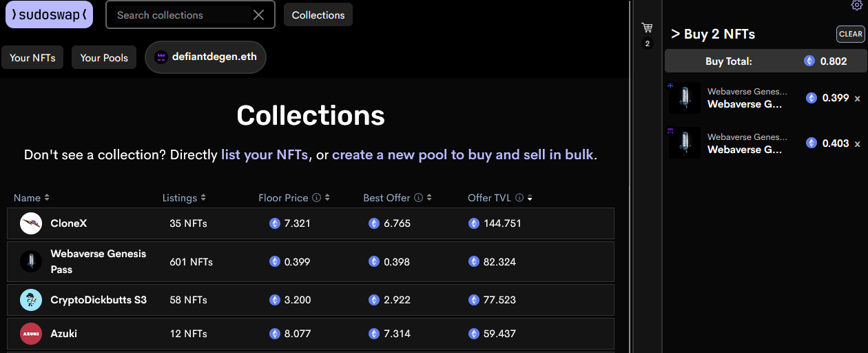Click the "35 NFTs" listings cell
Screen dimensions: 868x353
coord(189,223)
